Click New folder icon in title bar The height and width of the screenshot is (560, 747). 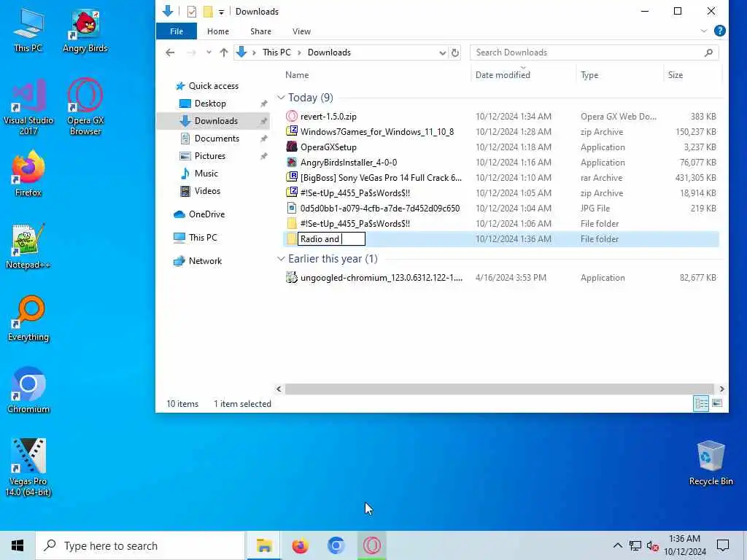208,12
